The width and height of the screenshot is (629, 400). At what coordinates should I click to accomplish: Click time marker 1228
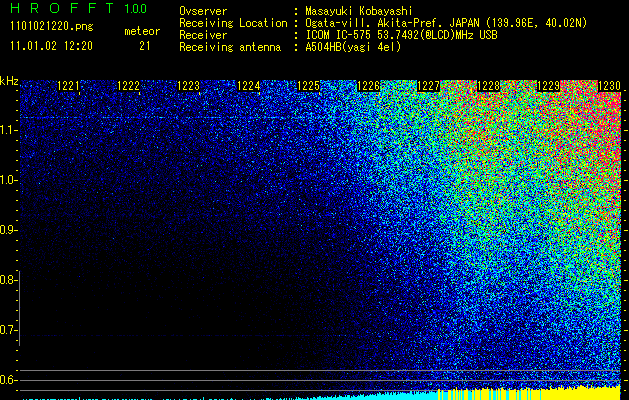point(489,86)
